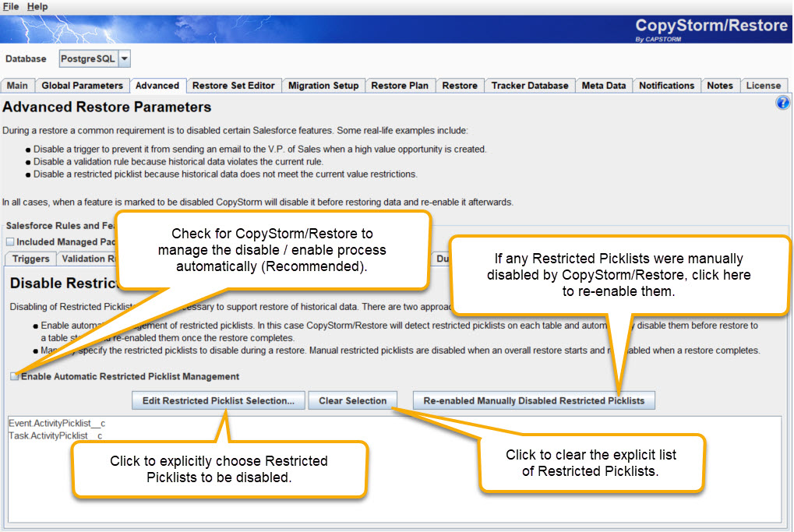Go to the Migration Setup tab
The width and height of the screenshot is (794, 532).
click(323, 86)
